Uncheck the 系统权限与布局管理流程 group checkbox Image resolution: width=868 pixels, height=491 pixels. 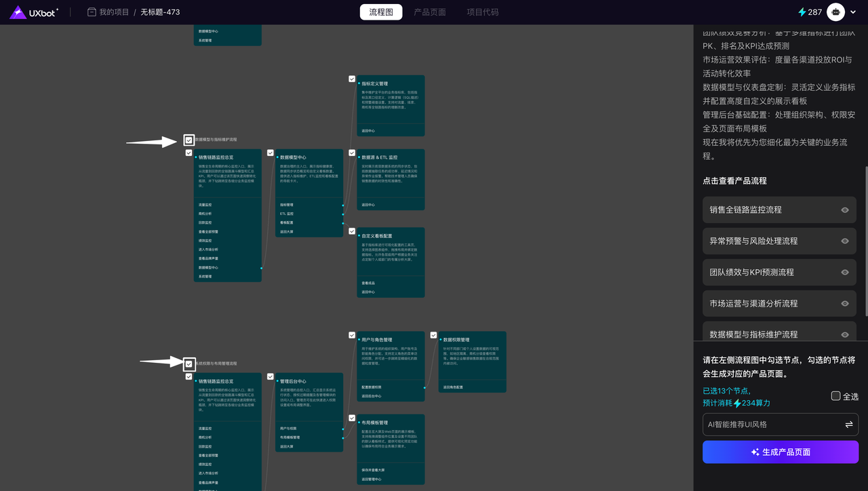pos(189,364)
